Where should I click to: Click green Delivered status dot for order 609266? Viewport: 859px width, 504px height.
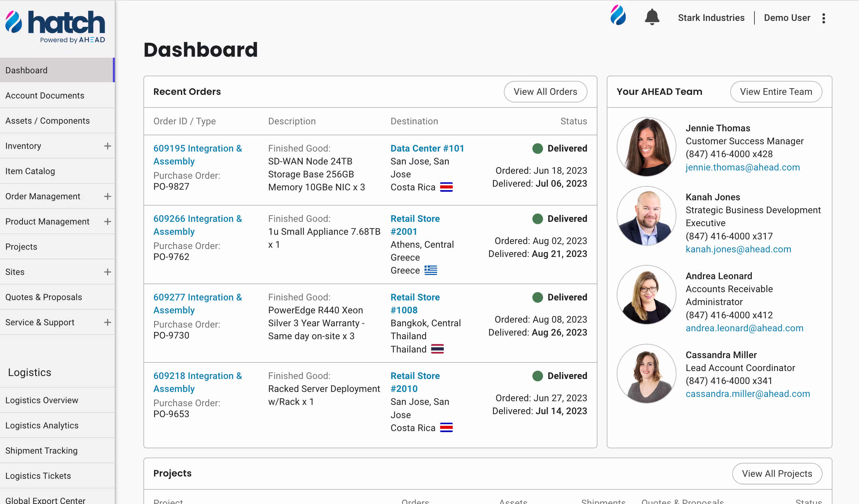pos(537,219)
